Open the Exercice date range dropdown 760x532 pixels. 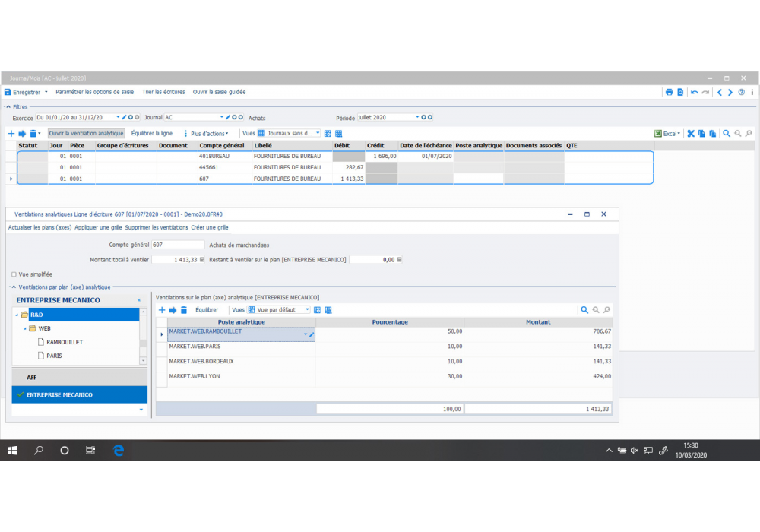[118, 118]
